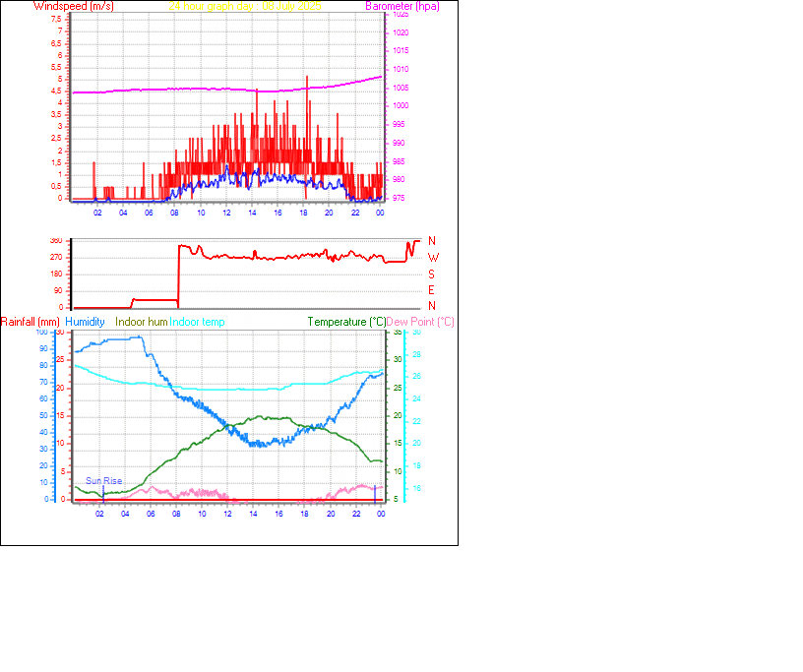Click the 'S' wind direction label
Image resolution: width=803 pixels, height=672 pixels.
431,275
